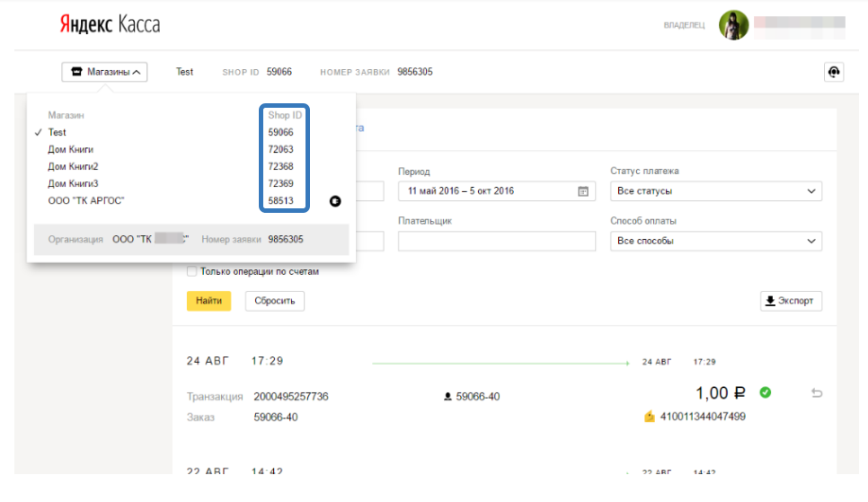This screenshot has width=868, height=502.
Task: Select the Дом Книги shop
Action: (x=71, y=149)
